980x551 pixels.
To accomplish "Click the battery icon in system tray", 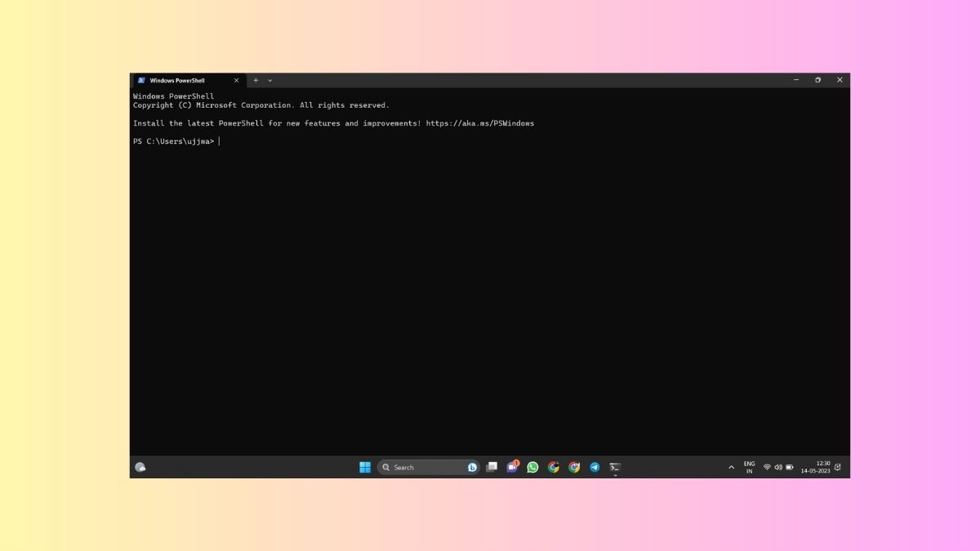I will (x=788, y=467).
